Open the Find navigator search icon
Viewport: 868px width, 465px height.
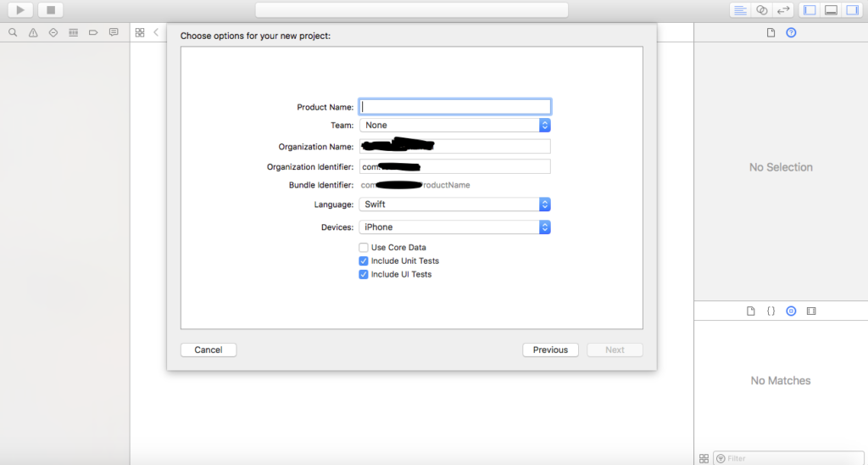click(13, 33)
